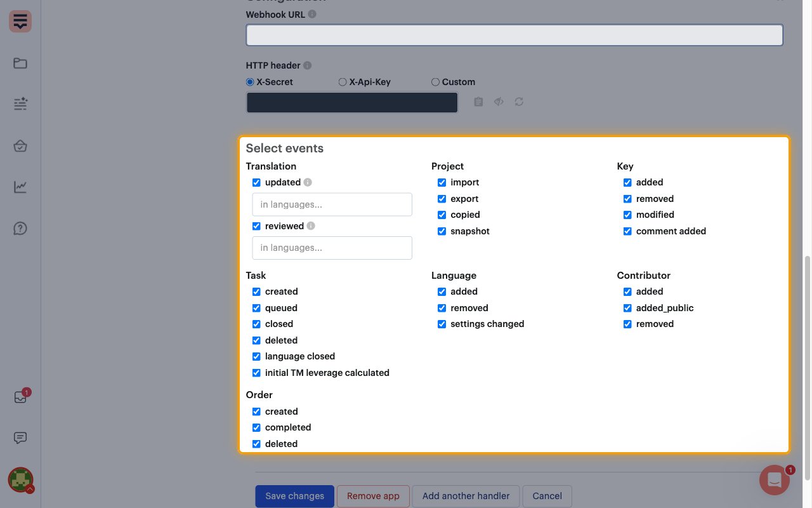Click the info icon beside HTTP header
The width and height of the screenshot is (812, 508).
pos(307,65)
